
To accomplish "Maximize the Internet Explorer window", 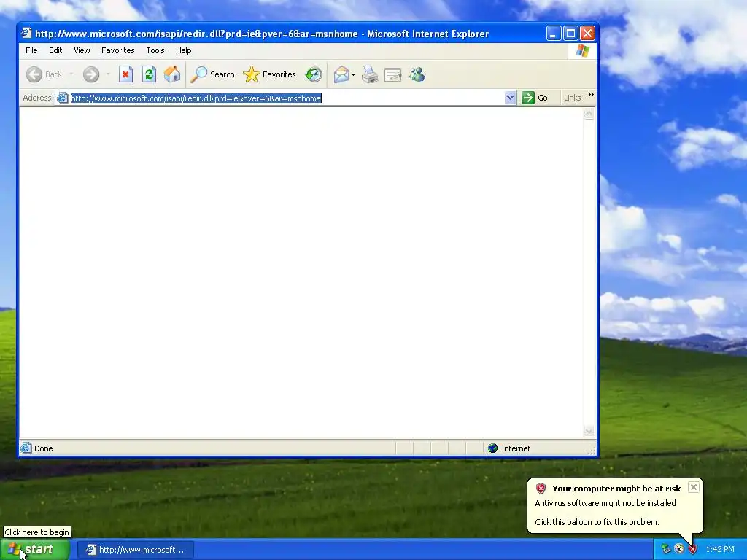I will pos(570,34).
